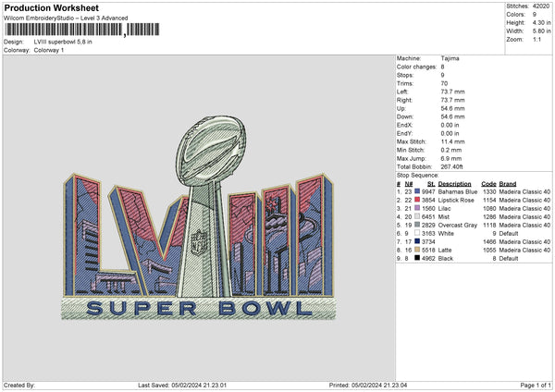Select the Mist thread color swatch

click(417, 216)
